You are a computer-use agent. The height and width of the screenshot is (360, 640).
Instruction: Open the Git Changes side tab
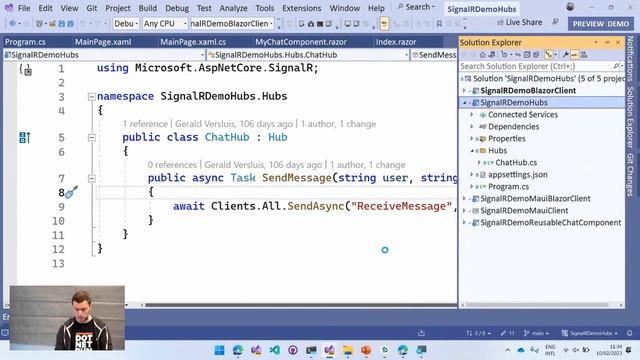tap(630, 175)
